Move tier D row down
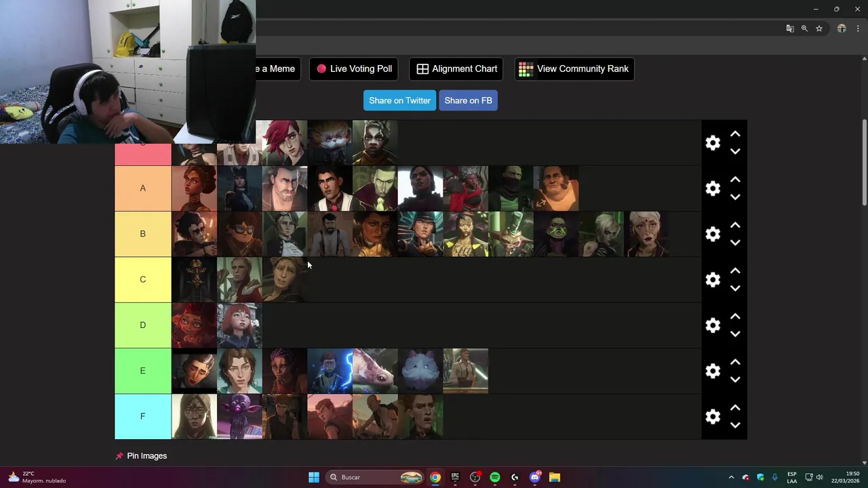 pos(735,334)
